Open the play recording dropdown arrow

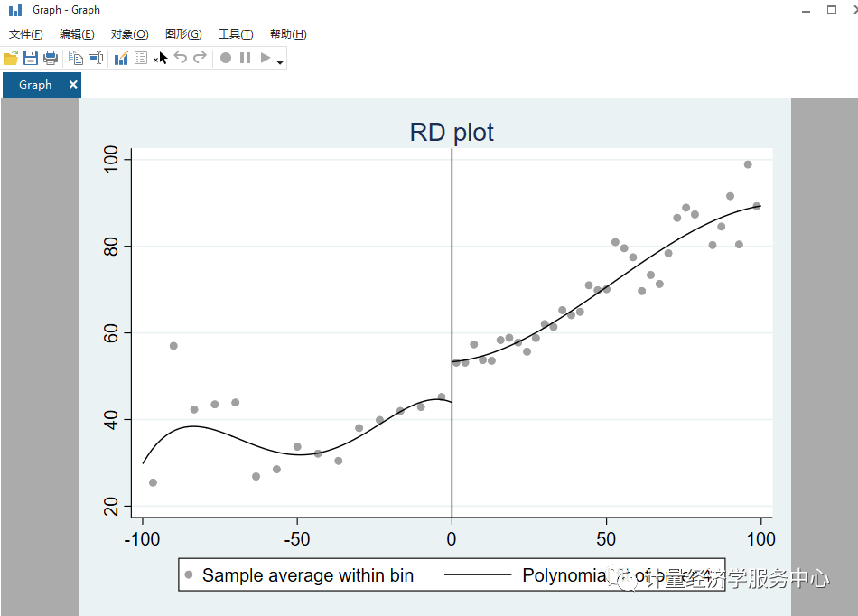pyautogui.click(x=279, y=60)
